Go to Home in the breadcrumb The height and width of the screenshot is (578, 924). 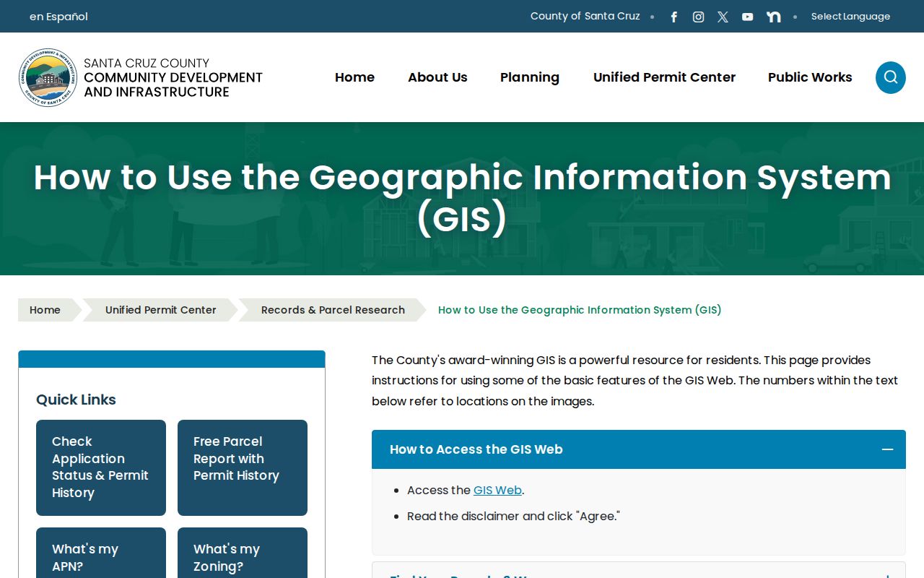(x=45, y=310)
